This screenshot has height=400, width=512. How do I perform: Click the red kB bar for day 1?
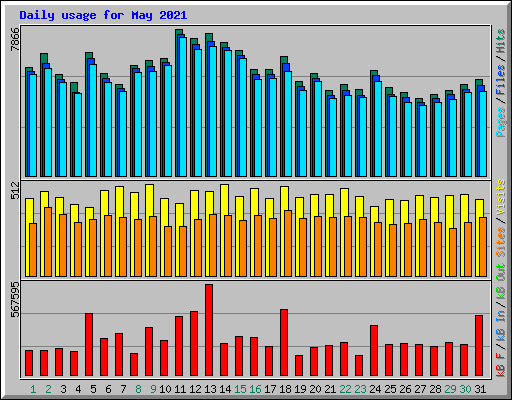(x=29, y=363)
